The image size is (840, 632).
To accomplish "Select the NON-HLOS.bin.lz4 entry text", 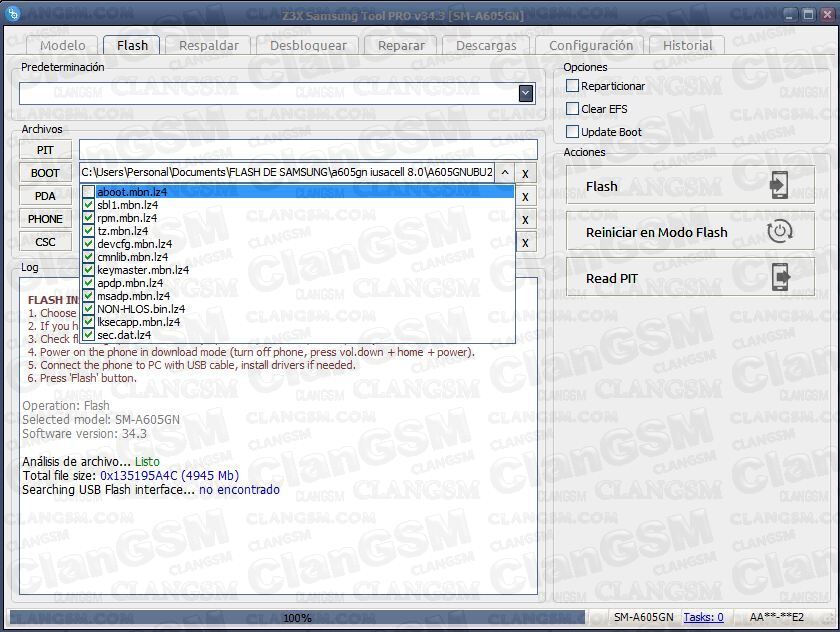I will coord(141,309).
